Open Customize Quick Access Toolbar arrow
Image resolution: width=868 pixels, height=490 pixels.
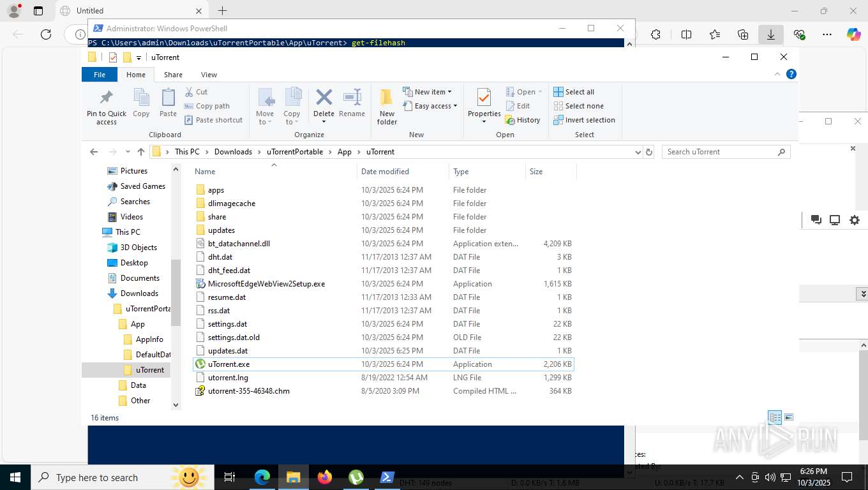[138, 57]
